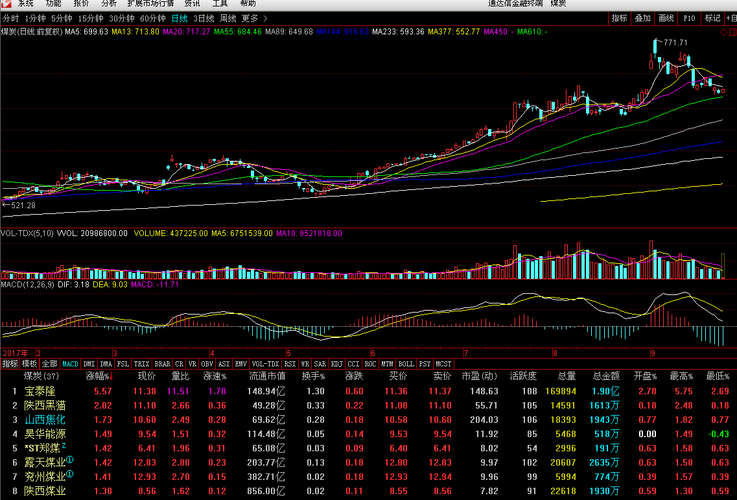Click the red diamond icon beside the MA legend
The image size is (737, 500).
[x=723, y=32]
